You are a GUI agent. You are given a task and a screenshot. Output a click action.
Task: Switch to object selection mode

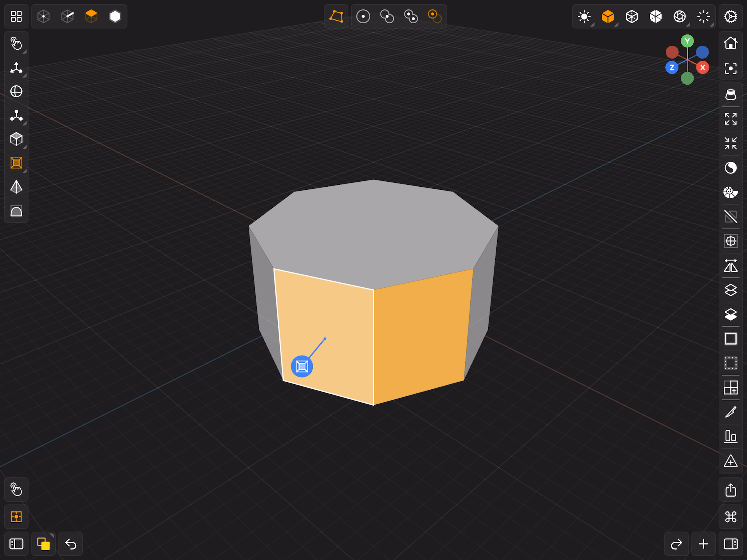coord(115,16)
